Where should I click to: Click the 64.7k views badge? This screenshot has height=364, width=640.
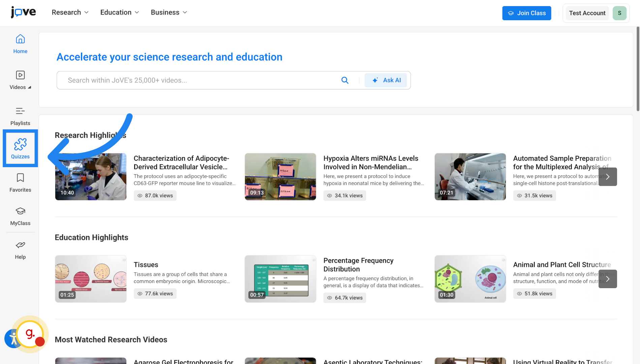point(345,298)
